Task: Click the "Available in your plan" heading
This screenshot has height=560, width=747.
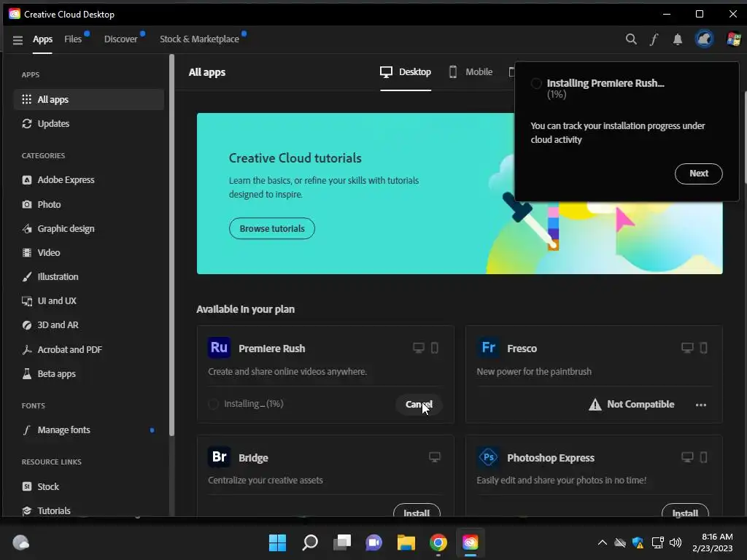Action: (x=245, y=309)
